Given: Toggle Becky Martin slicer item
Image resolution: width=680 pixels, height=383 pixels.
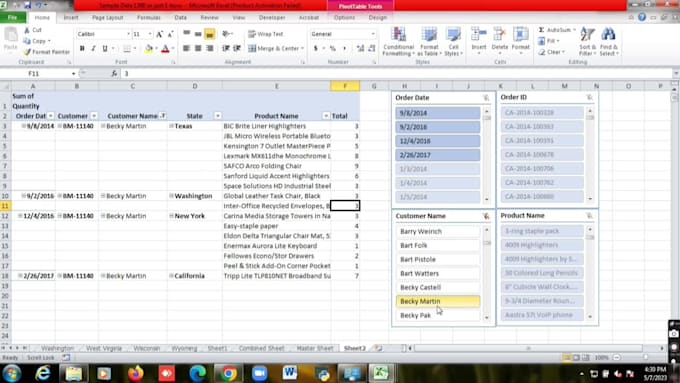Looking at the screenshot, I should pos(438,301).
